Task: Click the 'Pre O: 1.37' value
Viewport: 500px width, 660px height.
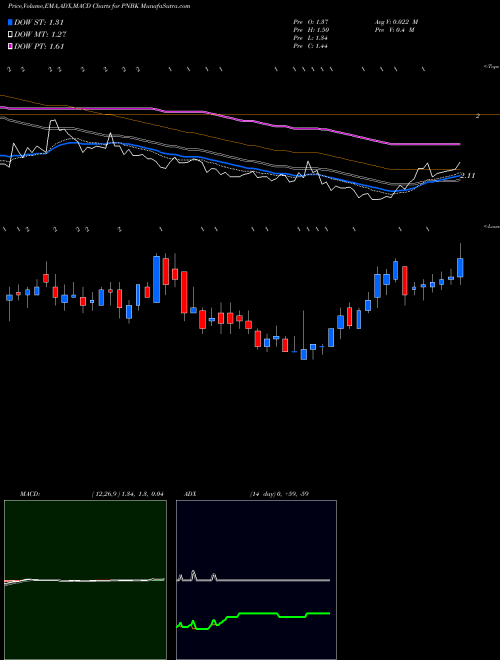Action: tap(311, 22)
